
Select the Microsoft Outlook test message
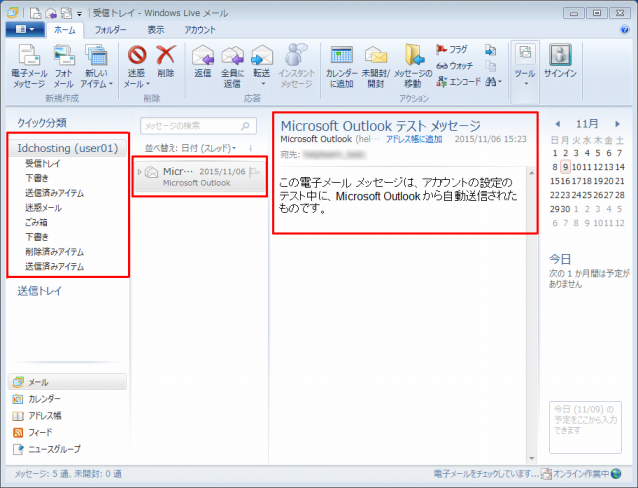[200, 177]
